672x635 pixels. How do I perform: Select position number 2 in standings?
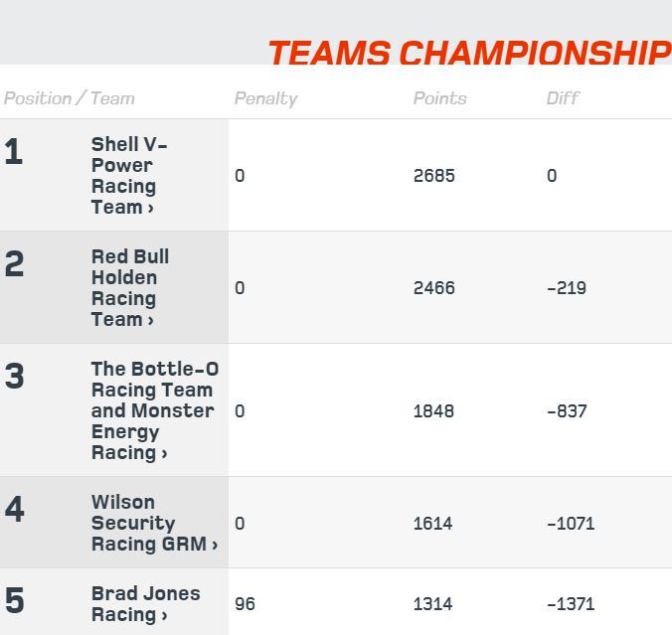[x=14, y=263]
